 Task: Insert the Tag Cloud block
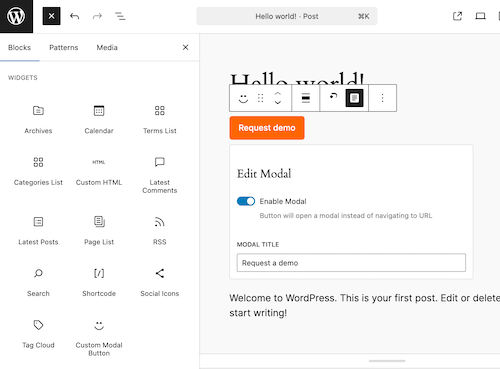(x=38, y=334)
